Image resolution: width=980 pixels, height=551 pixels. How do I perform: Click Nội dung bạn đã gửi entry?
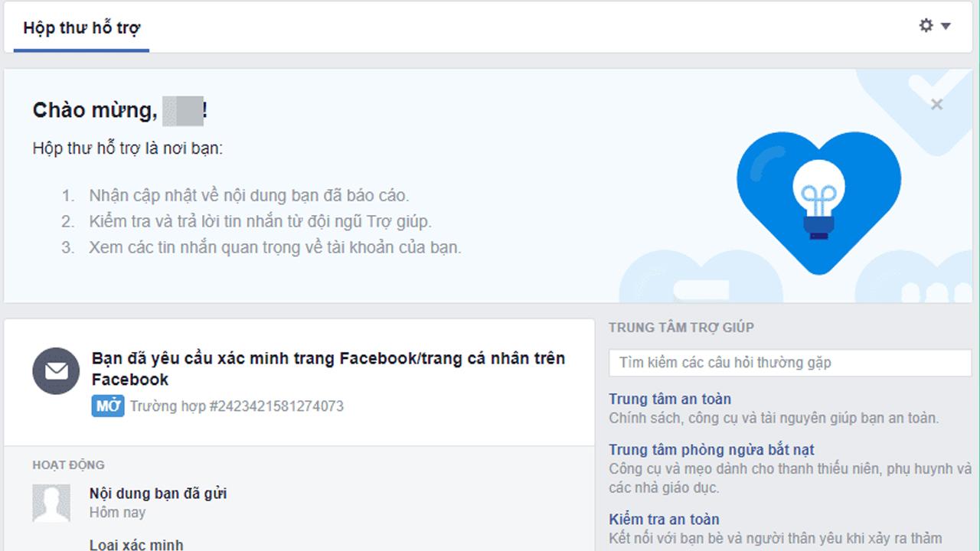[x=158, y=494]
